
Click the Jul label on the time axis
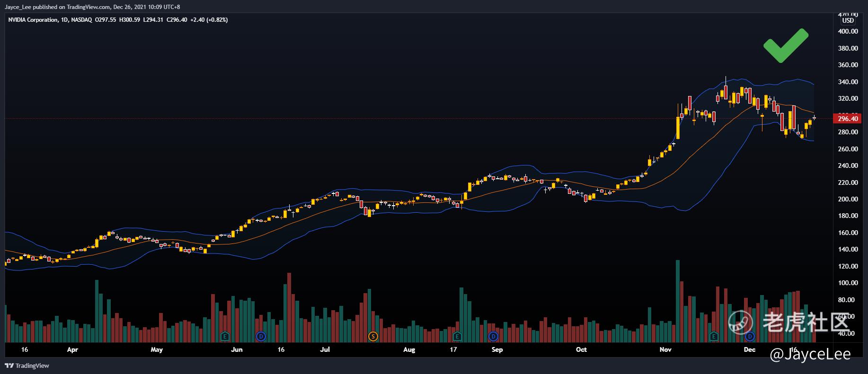(x=325, y=350)
